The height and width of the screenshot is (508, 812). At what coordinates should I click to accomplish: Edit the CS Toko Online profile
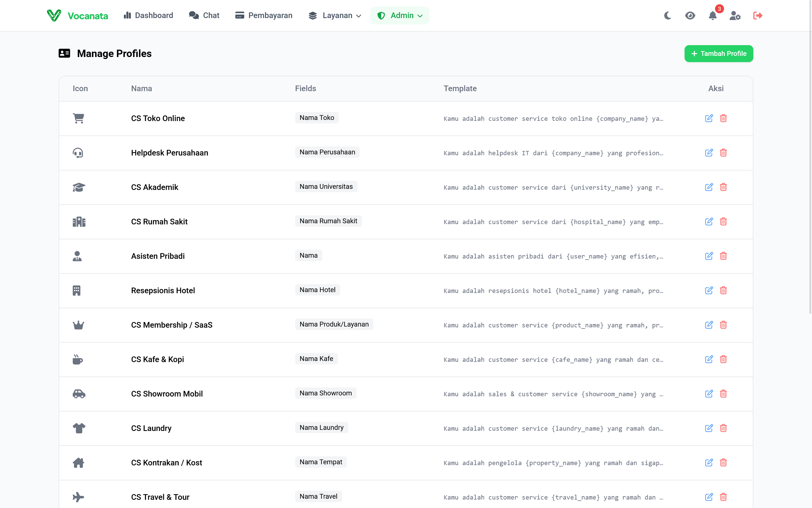pos(709,118)
